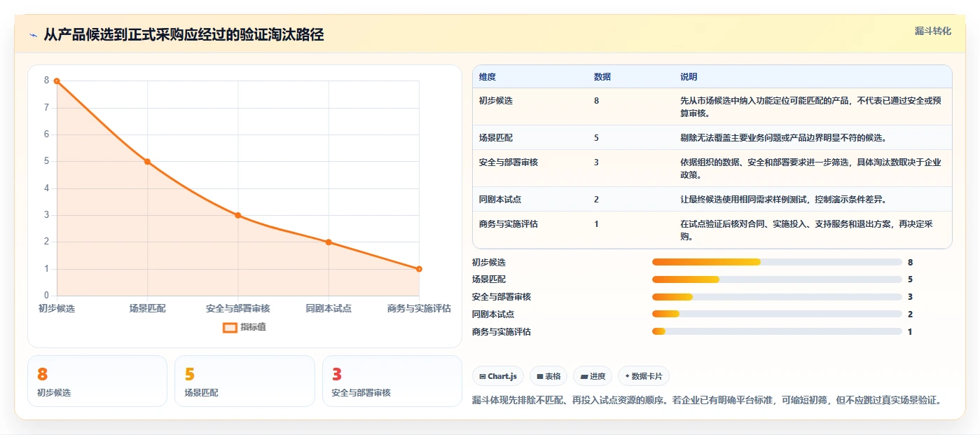Click the 安全与部署审核 x-axis label
Image resolution: width=980 pixels, height=435 pixels.
[x=238, y=308]
